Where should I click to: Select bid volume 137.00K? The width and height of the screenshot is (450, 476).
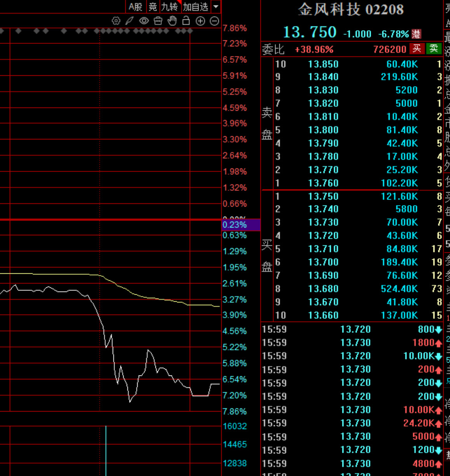click(399, 315)
